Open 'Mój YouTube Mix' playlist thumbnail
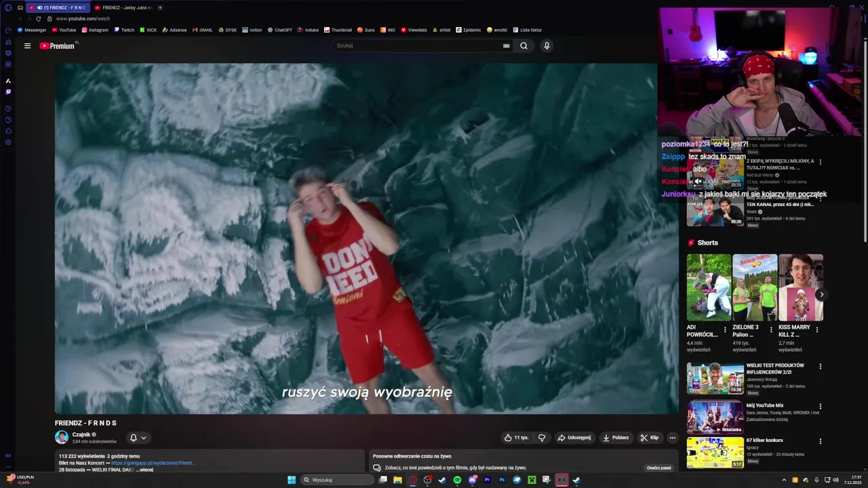This screenshot has height=488, width=868. (715, 417)
